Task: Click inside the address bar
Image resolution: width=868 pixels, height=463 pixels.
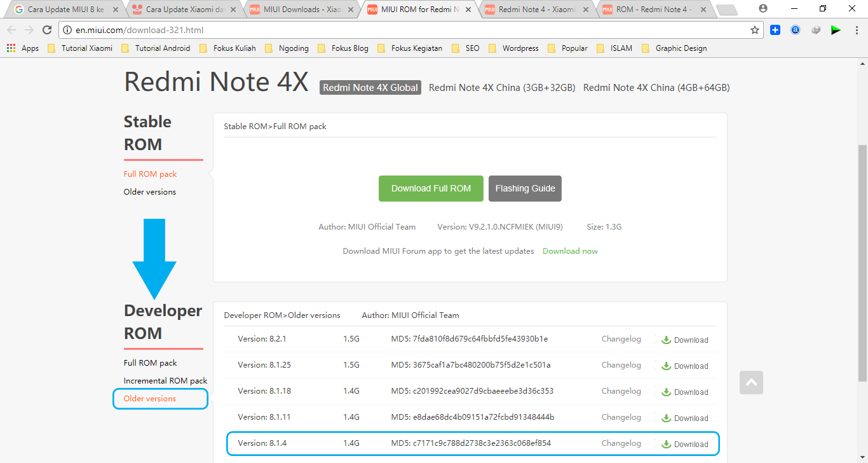Action: click(x=254, y=29)
